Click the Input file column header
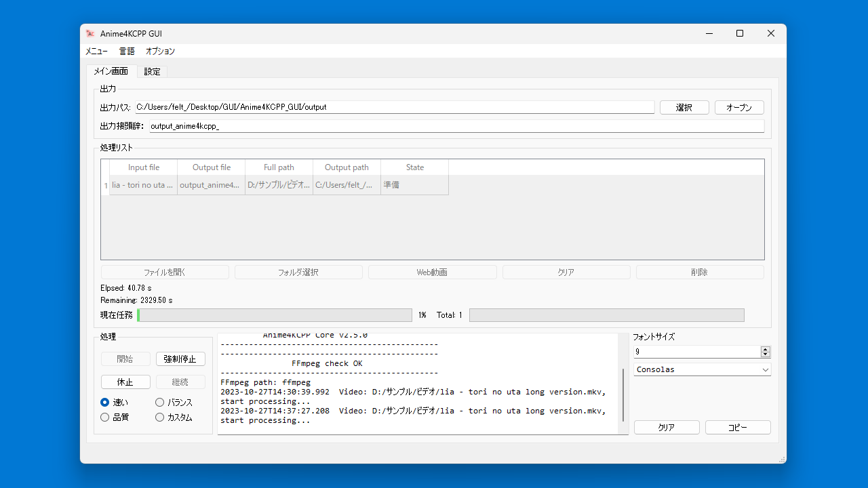This screenshot has width=868, height=488. pyautogui.click(x=144, y=167)
